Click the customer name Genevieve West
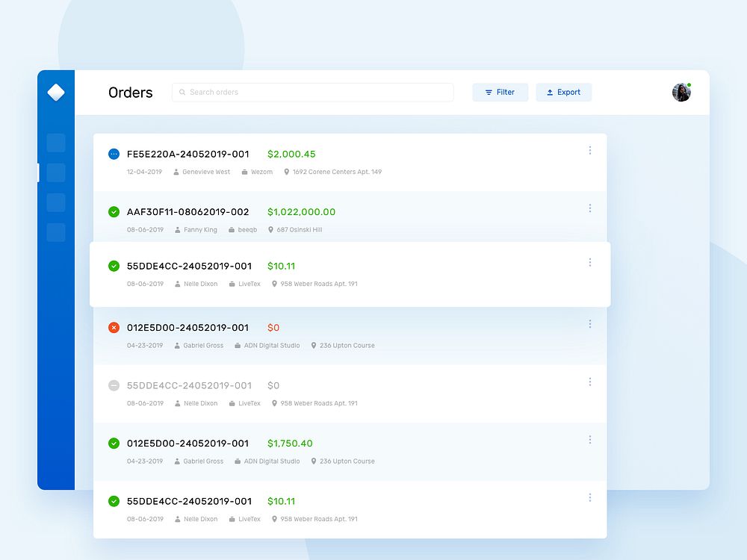Screen dimensions: 747x560 coord(206,172)
